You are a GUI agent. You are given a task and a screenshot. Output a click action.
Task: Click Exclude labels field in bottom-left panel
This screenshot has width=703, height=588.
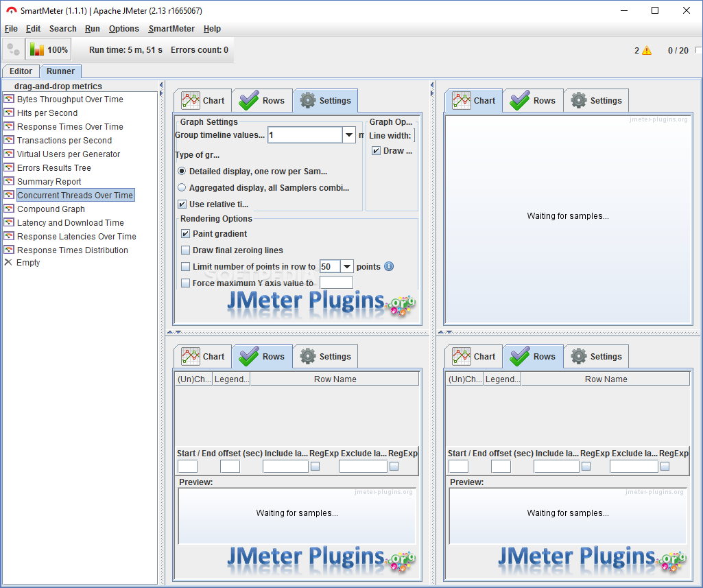click(363, 467)
